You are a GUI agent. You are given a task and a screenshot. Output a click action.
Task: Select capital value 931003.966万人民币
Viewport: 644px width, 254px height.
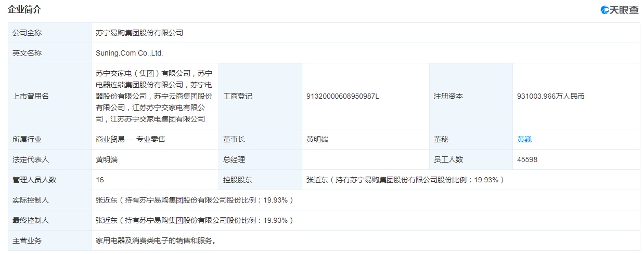(x=551, y=96)
